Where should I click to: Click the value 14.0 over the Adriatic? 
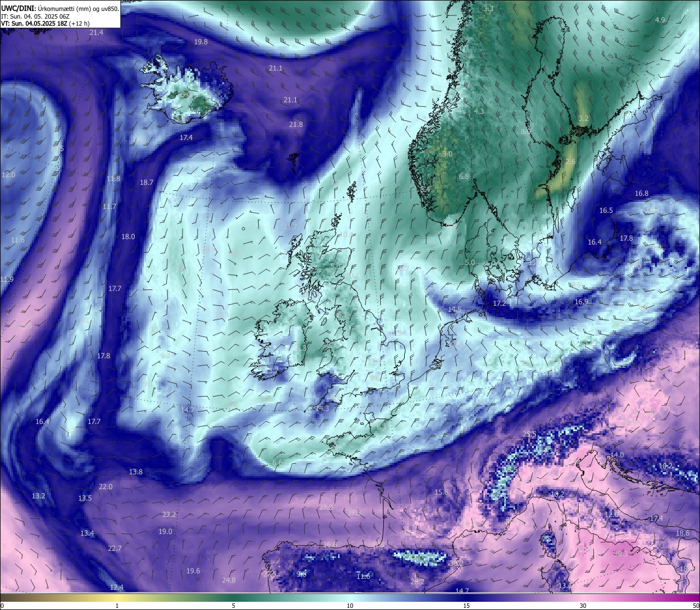pos(617,455)
